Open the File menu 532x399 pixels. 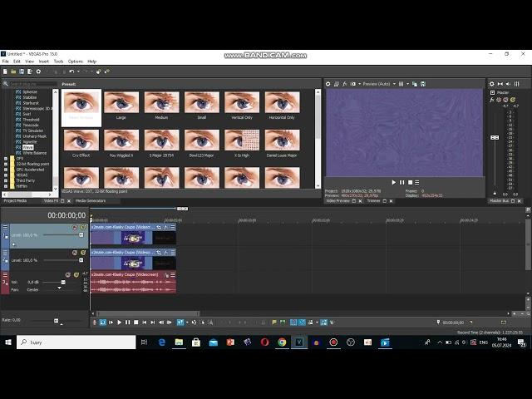point(6,62)
